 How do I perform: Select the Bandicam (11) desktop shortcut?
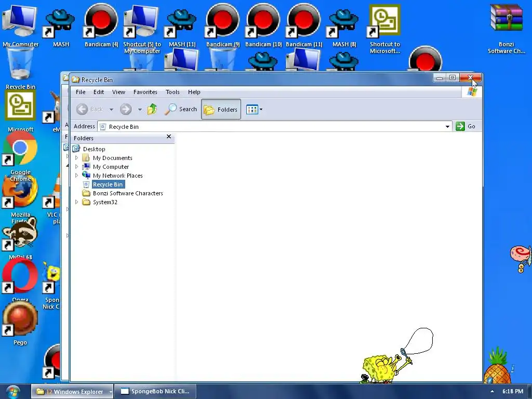click(x=303, y=25)
